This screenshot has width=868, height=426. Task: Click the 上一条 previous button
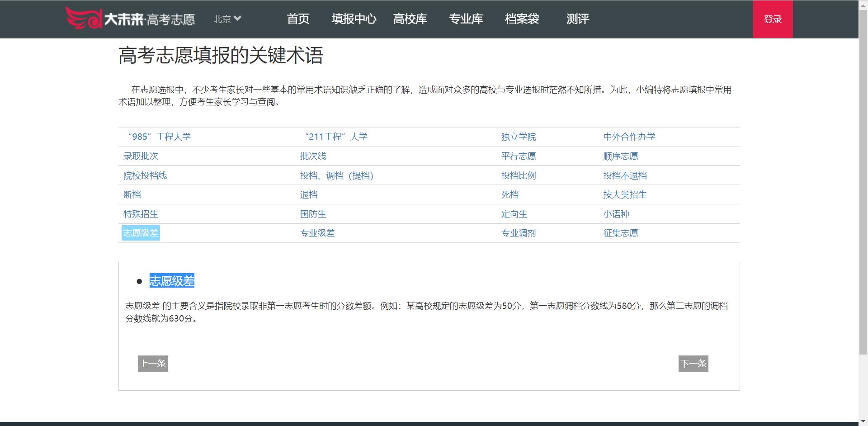click(x=152, y=363)
